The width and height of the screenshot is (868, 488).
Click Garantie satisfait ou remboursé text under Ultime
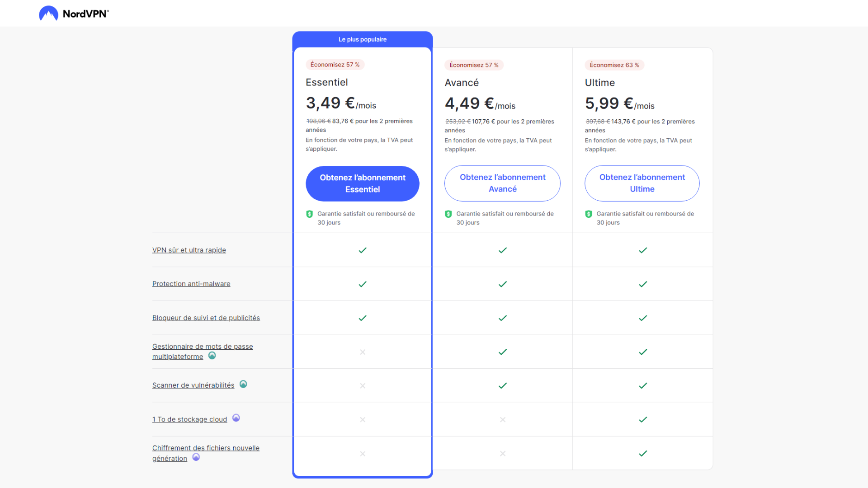(x=645, y=218)
